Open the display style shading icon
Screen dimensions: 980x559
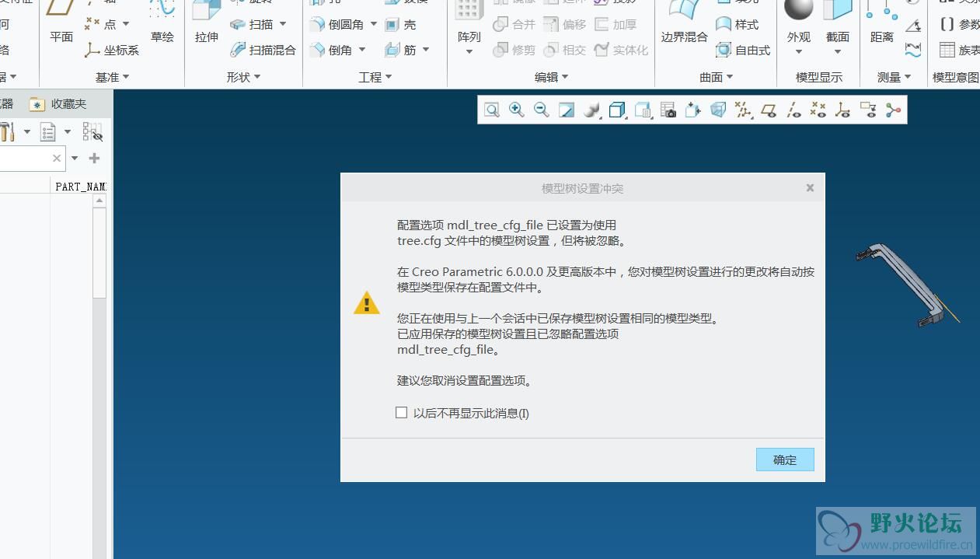click(592, 110)
